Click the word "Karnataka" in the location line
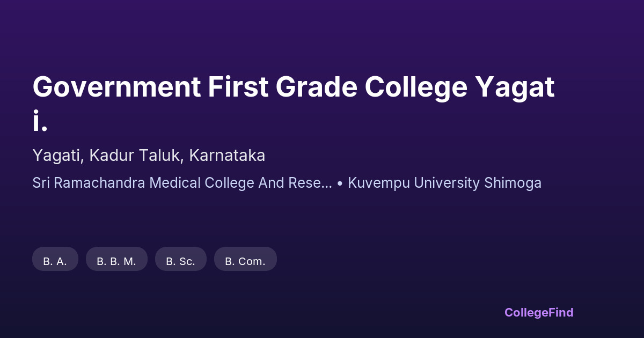The height and width of the screenshot is (338, 644). coord(228,156)
